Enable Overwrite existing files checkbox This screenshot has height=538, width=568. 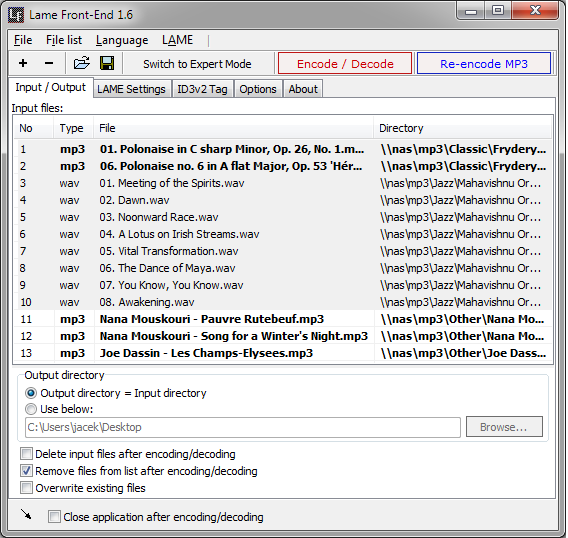tap(26, 488)
